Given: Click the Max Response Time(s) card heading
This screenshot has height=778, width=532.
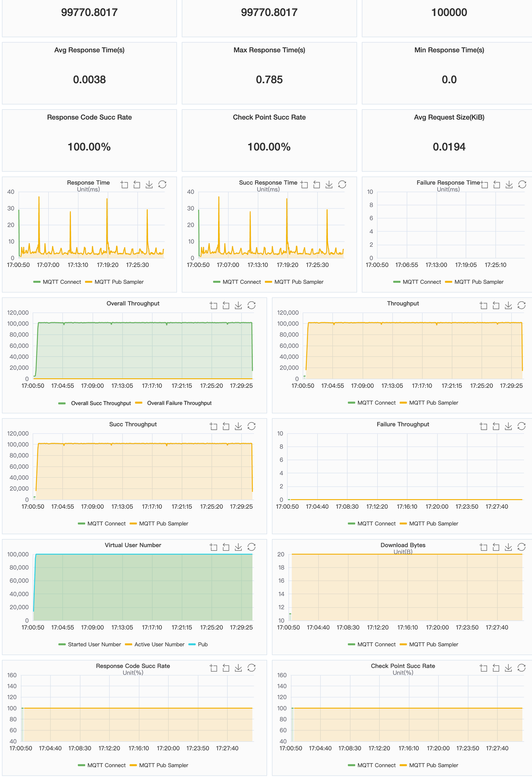Looking at the screenshot, I should (269, 50).
